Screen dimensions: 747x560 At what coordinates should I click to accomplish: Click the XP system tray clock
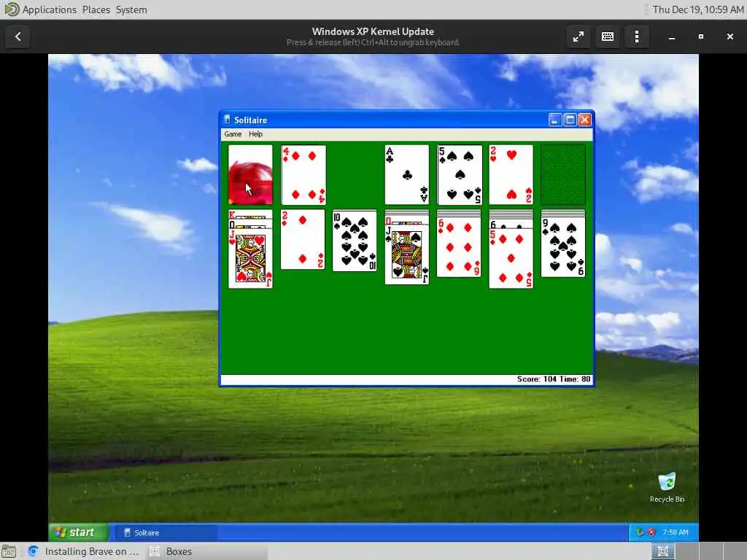675,532
